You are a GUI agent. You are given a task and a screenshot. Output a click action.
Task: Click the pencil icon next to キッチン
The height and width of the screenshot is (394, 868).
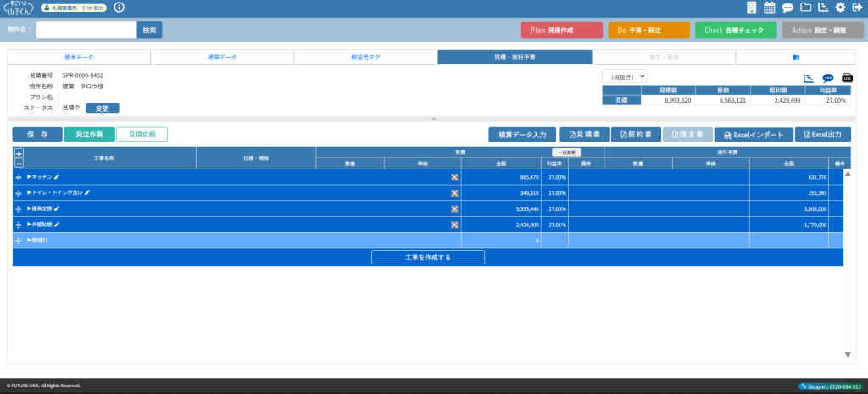(58, 177)
